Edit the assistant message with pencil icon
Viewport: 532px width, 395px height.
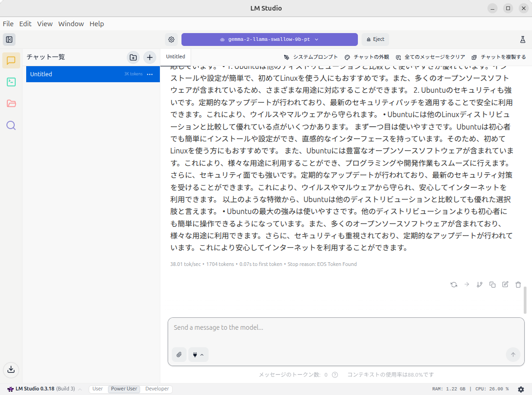pyautogui.click(x=505, y=285)
